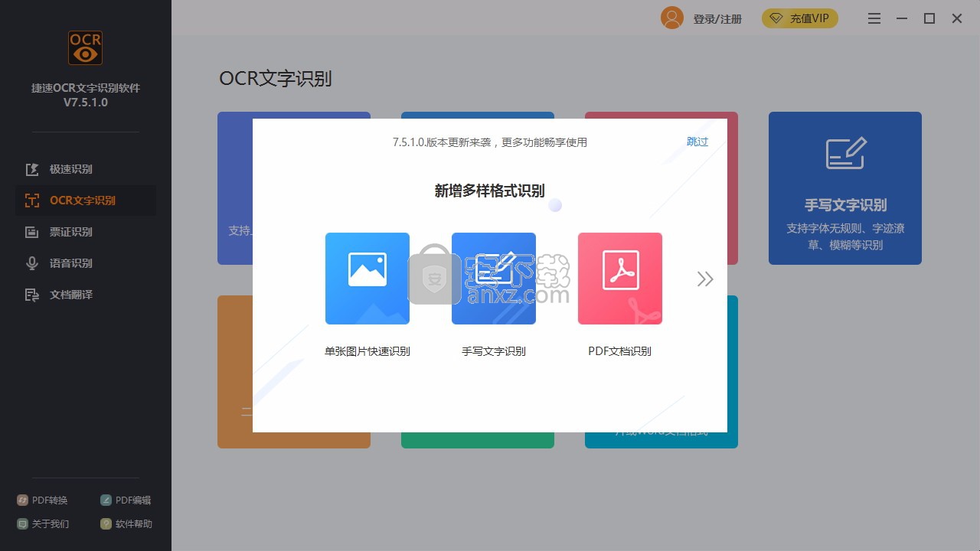Click the OCR eye logo in sidebar
The width and height of the screenshot is (980, 551).
pos(85,47)
